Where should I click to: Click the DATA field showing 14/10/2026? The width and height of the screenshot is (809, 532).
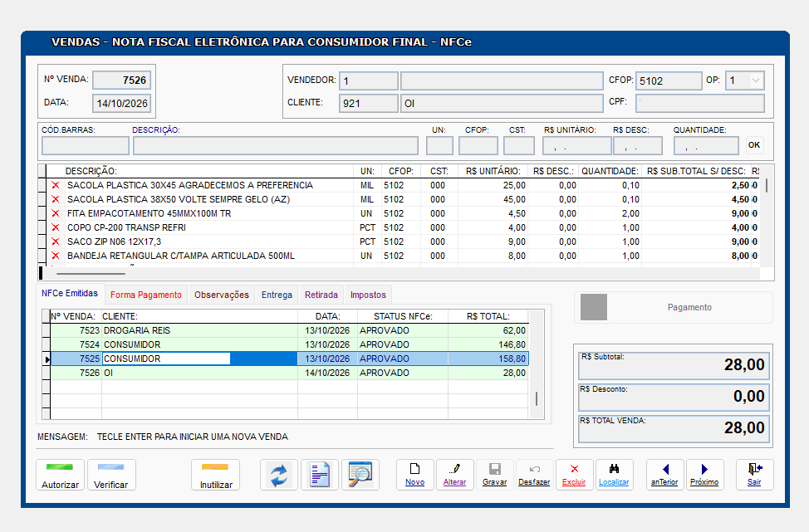[122, 103]
